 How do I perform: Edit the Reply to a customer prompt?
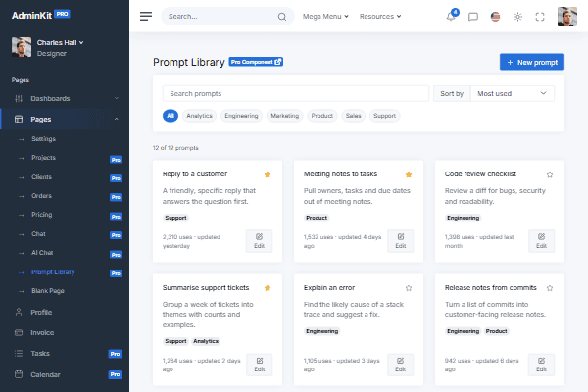tap(259, 241)
